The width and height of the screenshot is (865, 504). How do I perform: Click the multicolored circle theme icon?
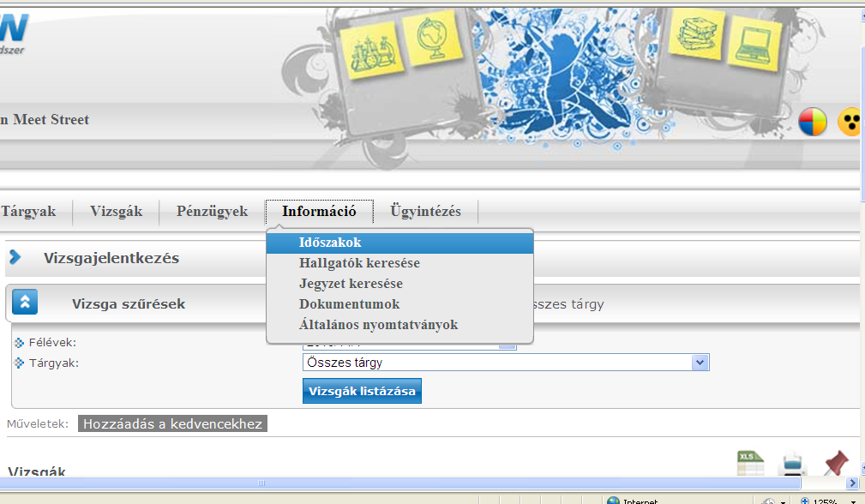coord(812,122)
